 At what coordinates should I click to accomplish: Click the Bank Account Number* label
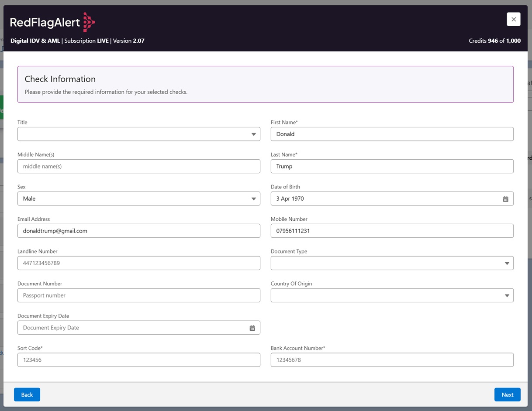(298, 348)
